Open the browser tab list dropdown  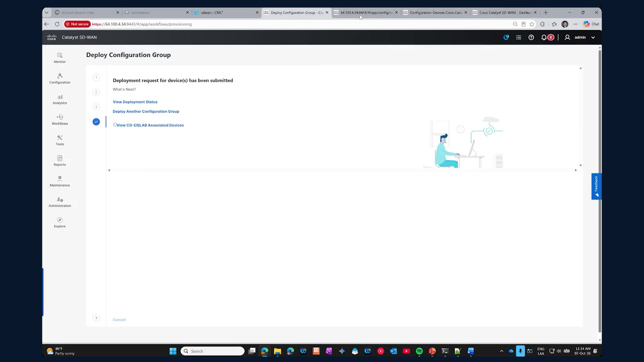coord(47,12)
